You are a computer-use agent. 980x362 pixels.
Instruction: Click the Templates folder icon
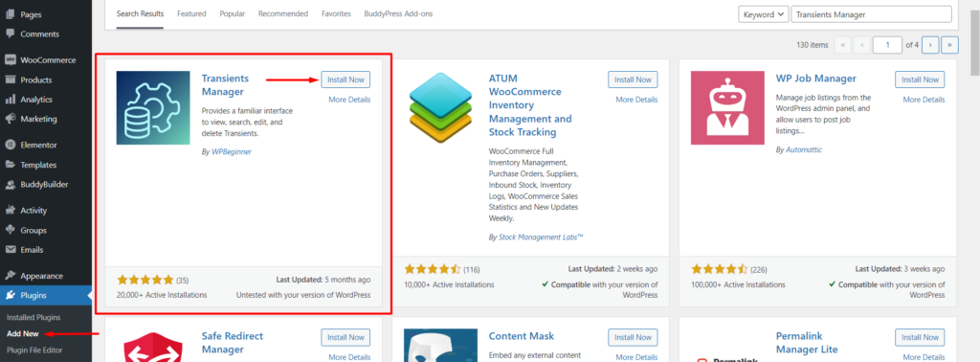coord(10,165)
